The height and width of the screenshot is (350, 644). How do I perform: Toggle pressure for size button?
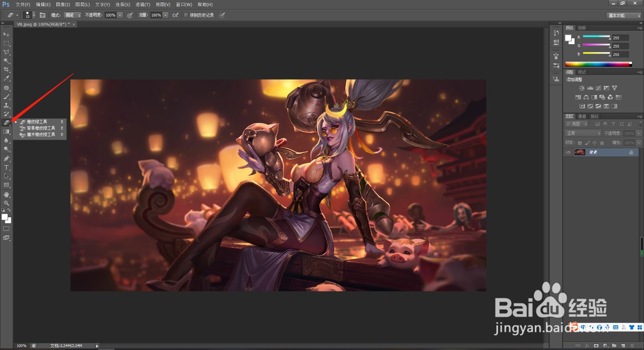[x=222, y=15]
